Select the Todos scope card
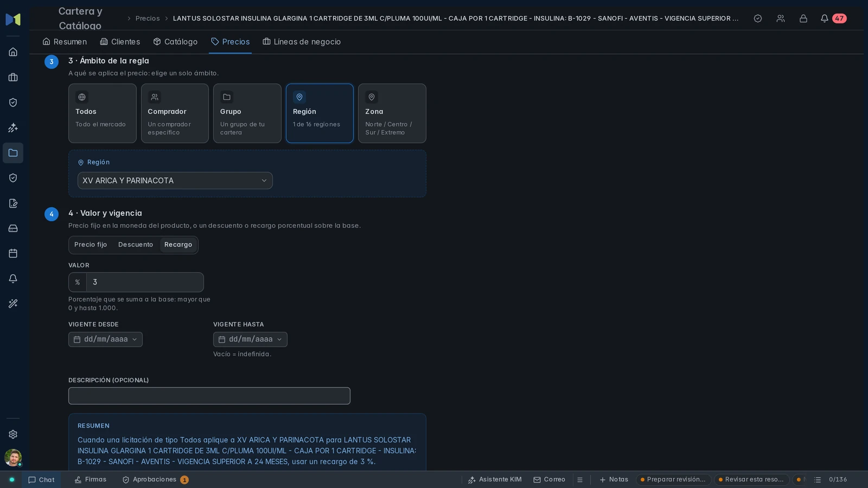The width and height of the screenshot is (868, 488). click(x=103, y=113)
